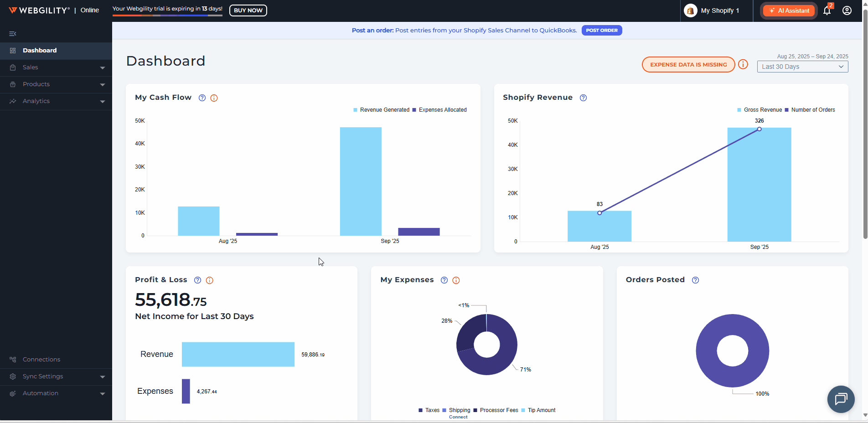Click the BUY NOW button
The image size is (868, 423).
click(x=248, y=10)
